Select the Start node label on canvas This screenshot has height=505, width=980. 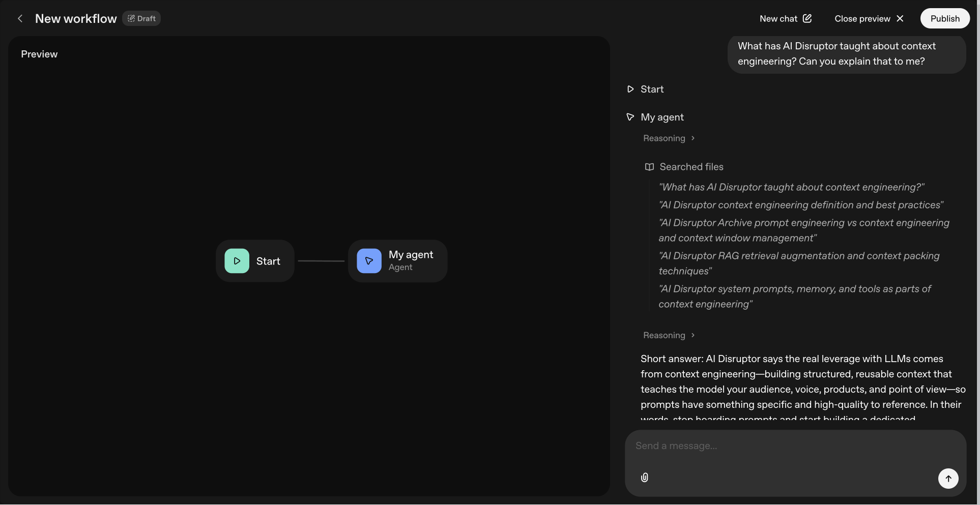(x=268, y=261)
